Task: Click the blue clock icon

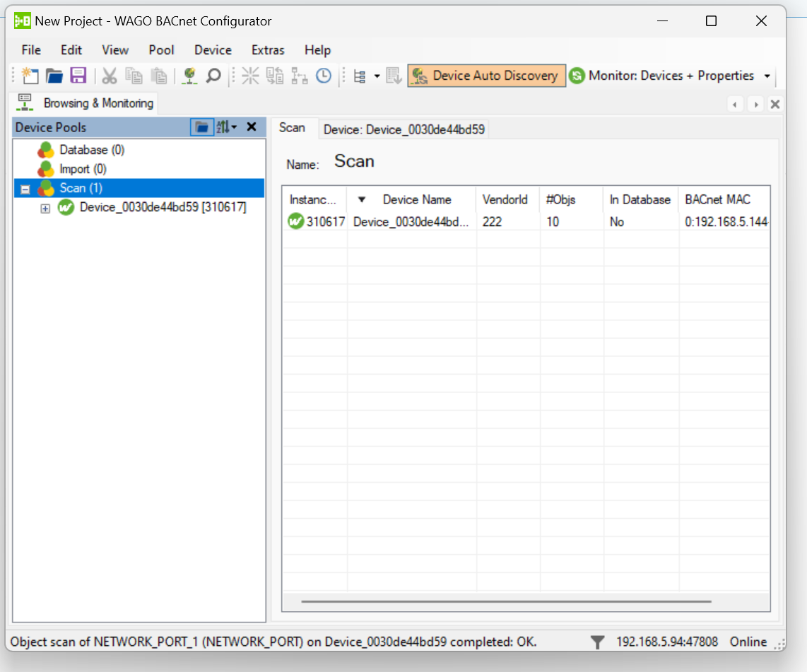Action: point(323,76)
